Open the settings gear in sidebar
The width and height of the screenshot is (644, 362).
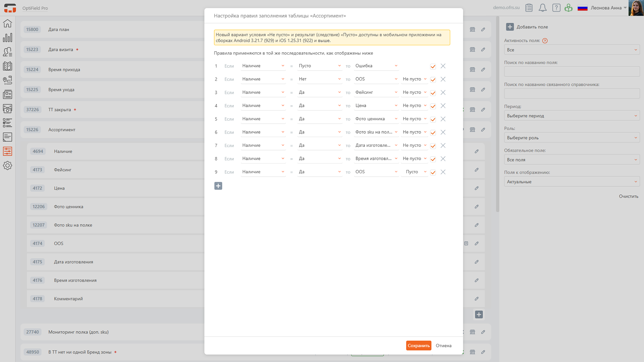7,166
